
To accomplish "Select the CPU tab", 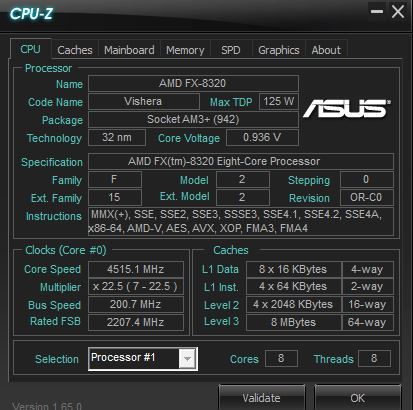I will point(30,49).
